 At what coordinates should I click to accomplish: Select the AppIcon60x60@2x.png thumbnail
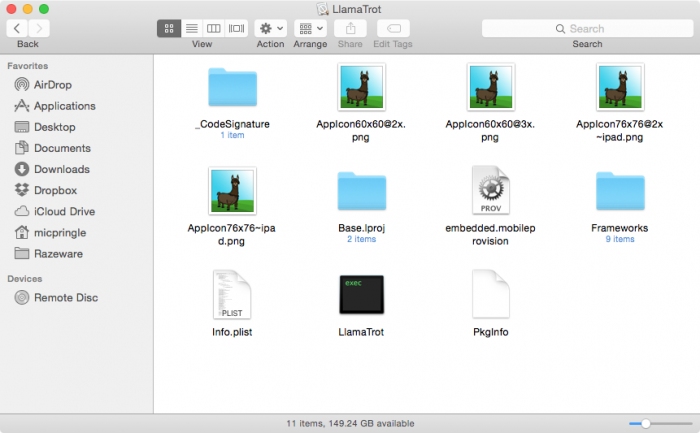coord(362,87)
